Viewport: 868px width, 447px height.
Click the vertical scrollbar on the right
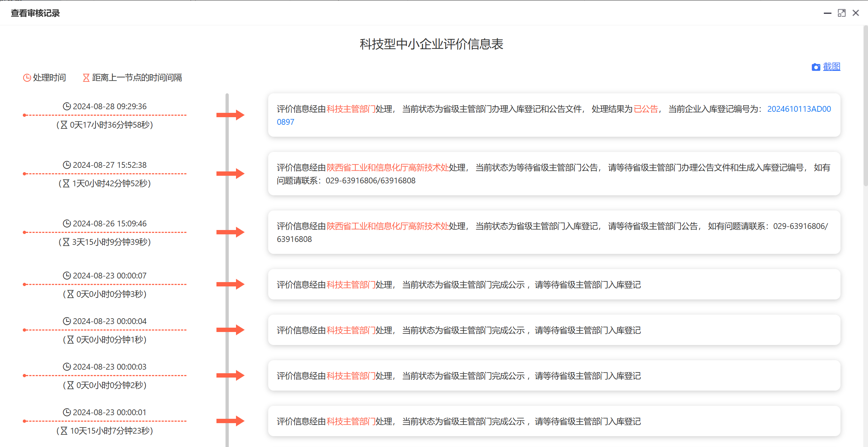(865, 108)
